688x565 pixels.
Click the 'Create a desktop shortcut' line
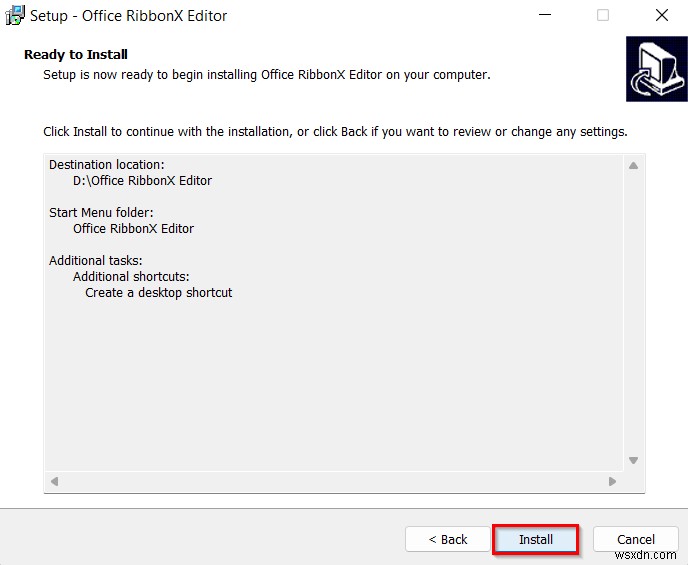point(158,293)
